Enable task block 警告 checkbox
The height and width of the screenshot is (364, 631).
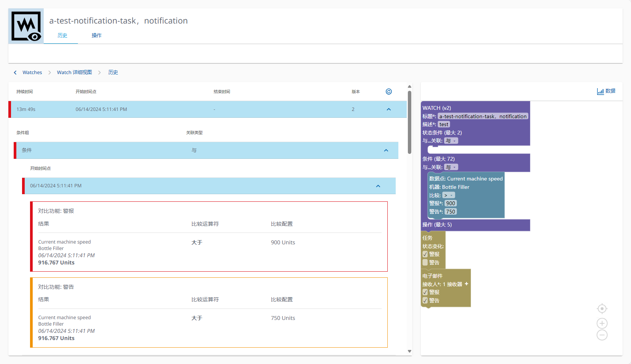[x=425, y=263]
